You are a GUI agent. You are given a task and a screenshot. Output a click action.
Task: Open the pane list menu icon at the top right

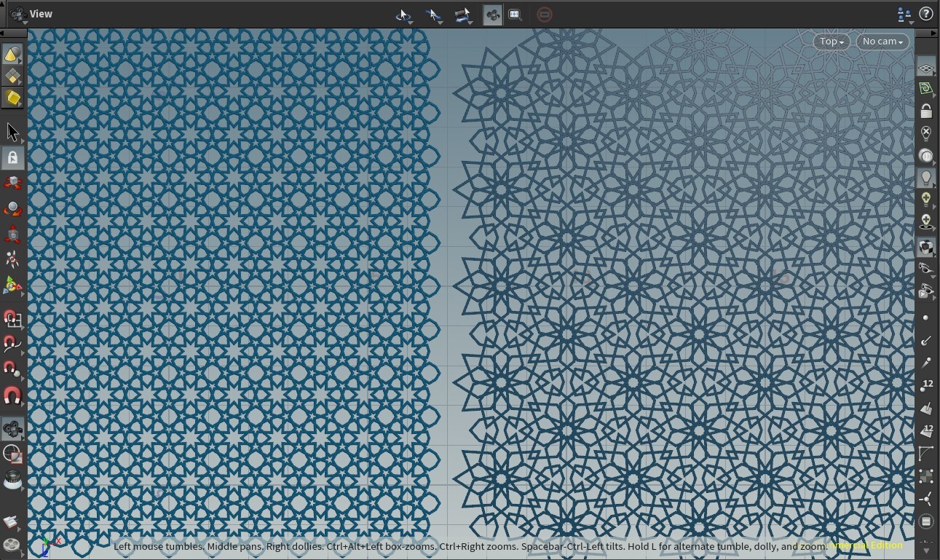click(x=903, y=14)
